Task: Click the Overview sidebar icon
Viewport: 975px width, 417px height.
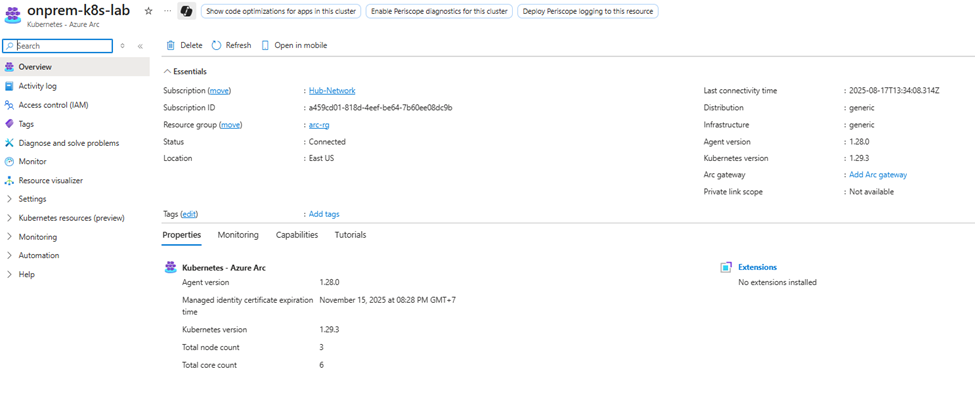Action: click(9, 67)
